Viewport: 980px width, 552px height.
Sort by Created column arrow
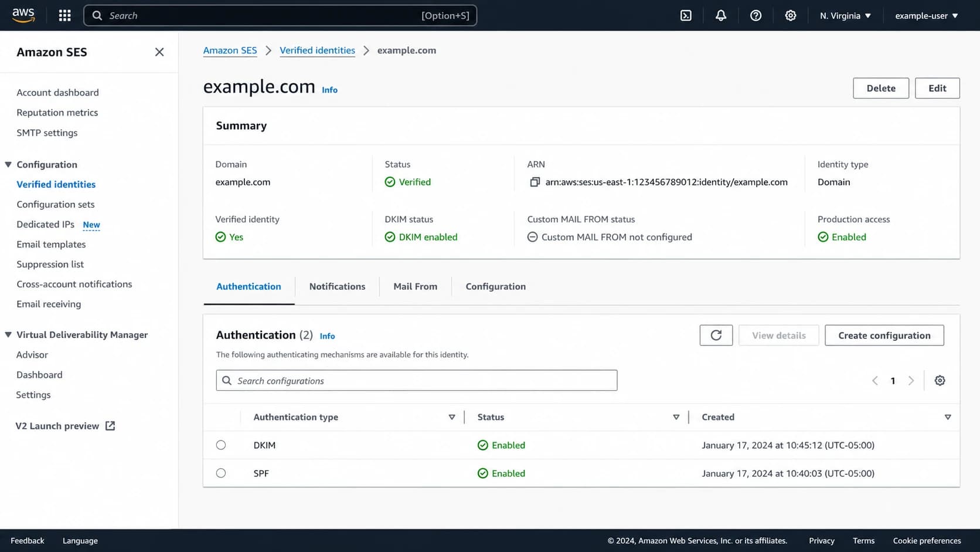pyautogui.click(x=948, y=417)
